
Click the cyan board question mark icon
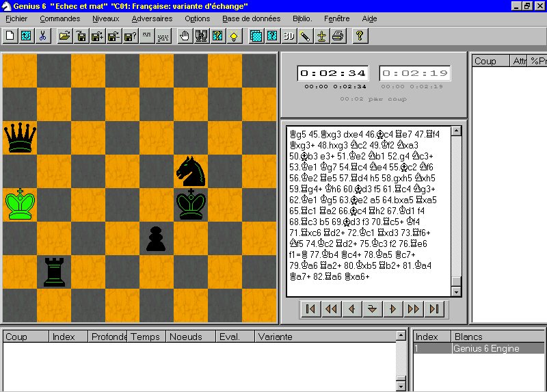click(x=272, y=36)
